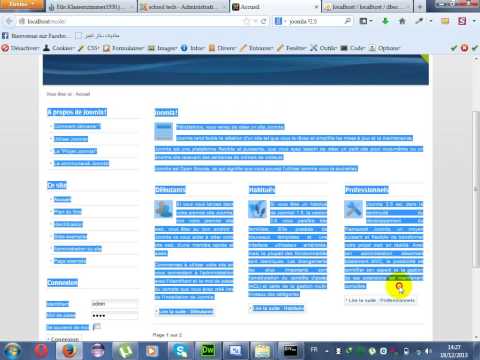Image resolution: width=480 pixels, height=360 pixels.
Task: Click the Habitués article thumbnail
Action: (257, 209)
